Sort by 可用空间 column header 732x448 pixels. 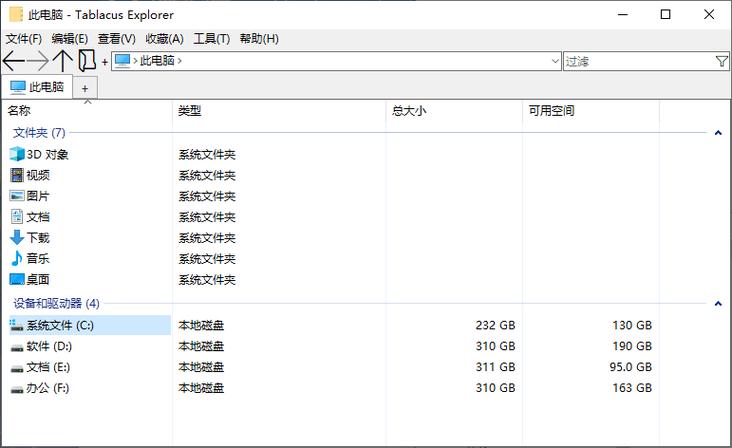(591, 111)
